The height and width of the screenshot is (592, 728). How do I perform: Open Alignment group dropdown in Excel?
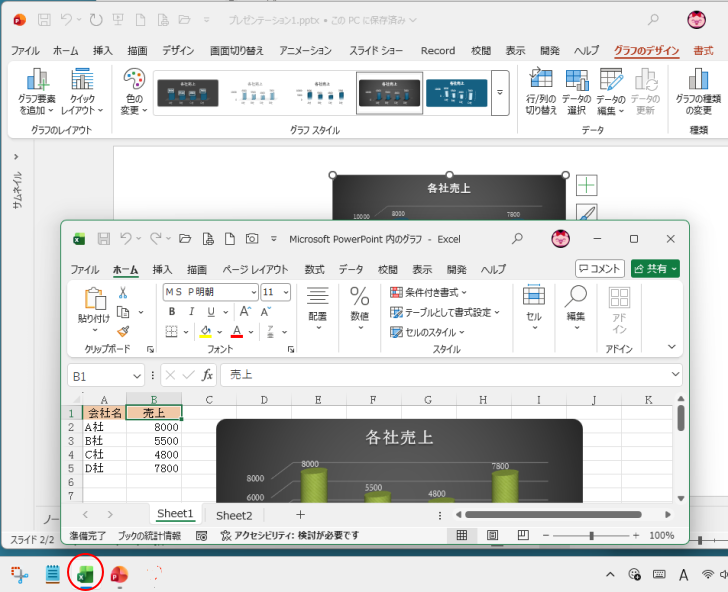tap(318, 307)
